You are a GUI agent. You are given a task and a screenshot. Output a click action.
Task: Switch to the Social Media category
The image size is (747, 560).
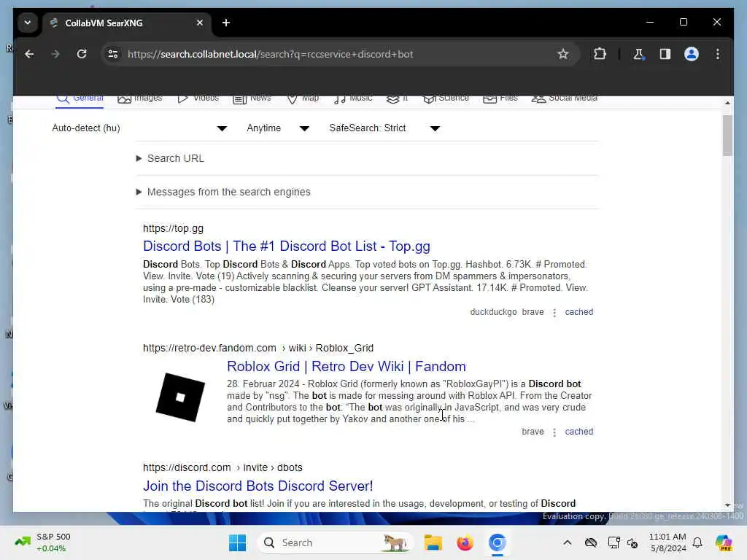coord(565,98)
